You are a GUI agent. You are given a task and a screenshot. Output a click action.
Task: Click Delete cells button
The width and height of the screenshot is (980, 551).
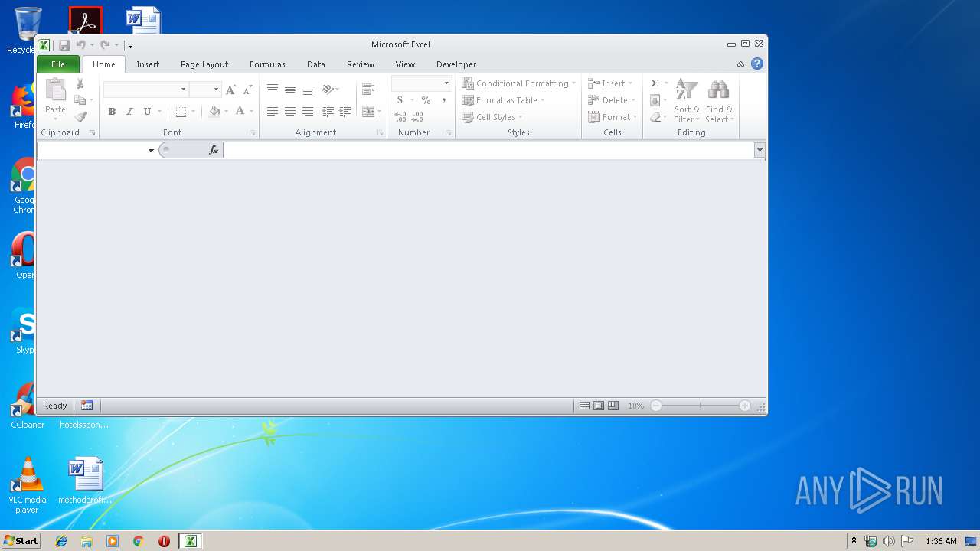(x=612, y=100)
